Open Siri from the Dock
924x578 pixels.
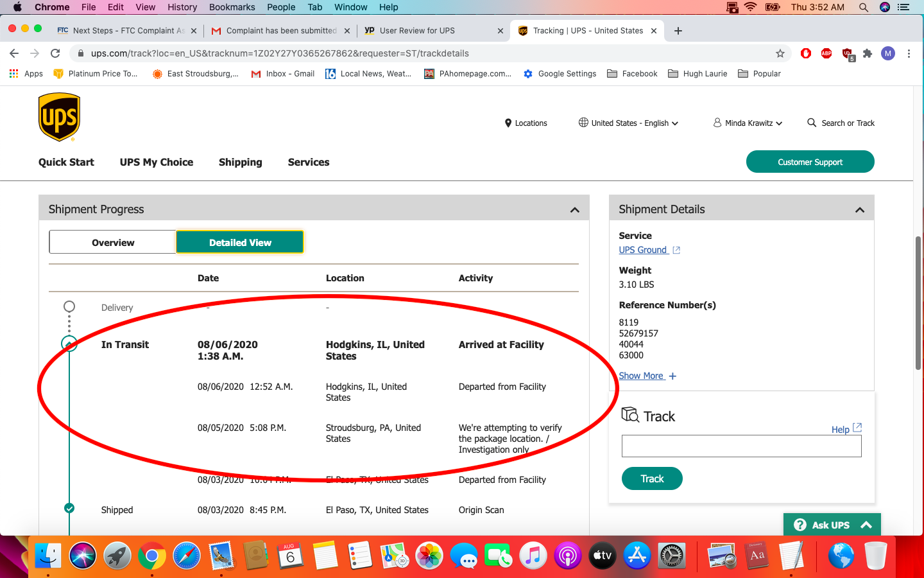coord(83,556)
